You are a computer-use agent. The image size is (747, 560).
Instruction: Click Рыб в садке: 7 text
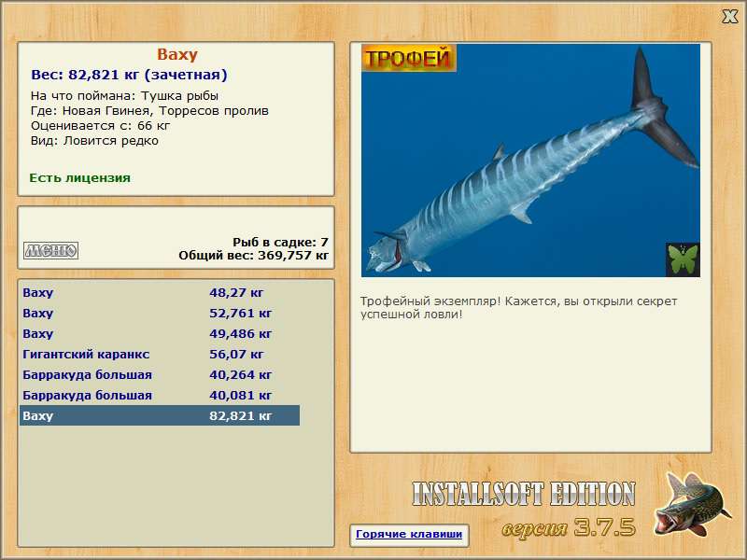click(x=280, y=242)
